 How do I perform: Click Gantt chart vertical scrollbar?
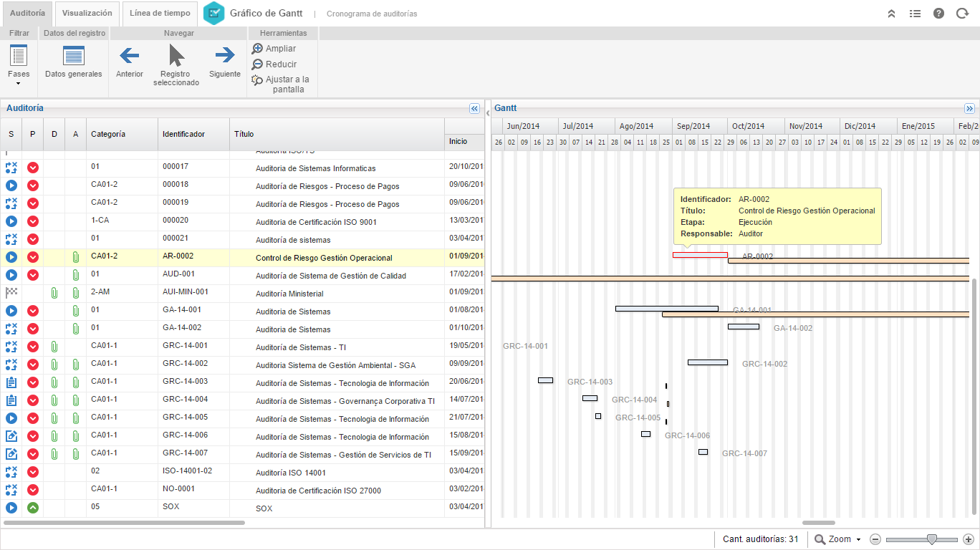tap(974, 396)
